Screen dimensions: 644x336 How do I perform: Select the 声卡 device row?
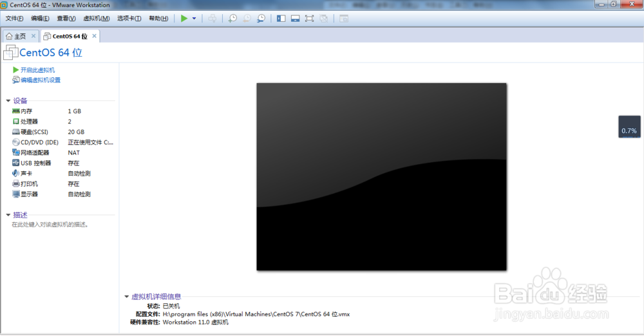63,173
